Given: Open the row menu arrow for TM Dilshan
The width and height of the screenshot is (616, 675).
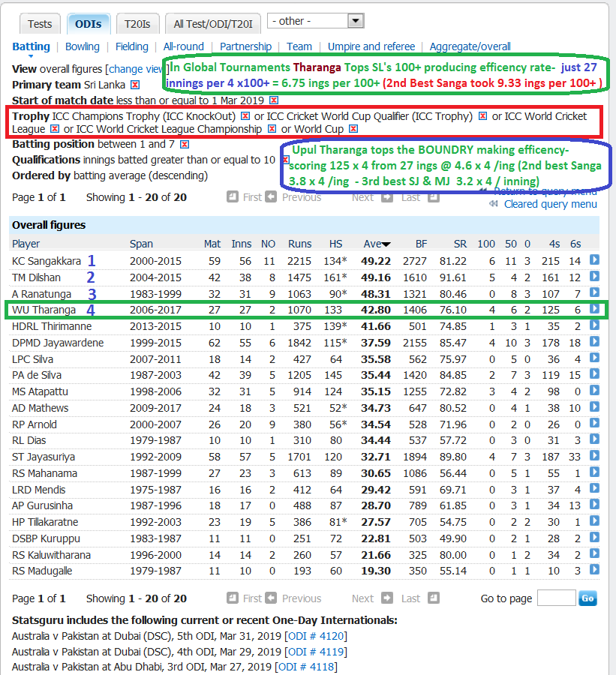Looking at the screenshot, I should tap(594, 276).
